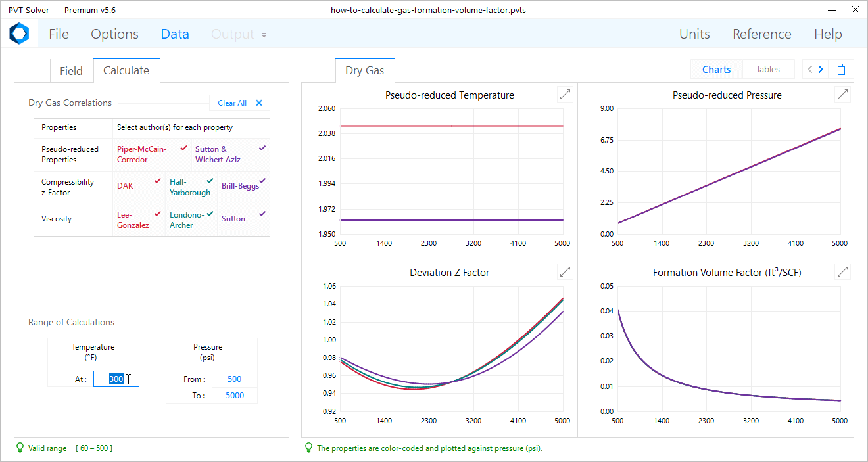
Task: Expand the Pseudo-reduced Pressure chart
Action: point(842,95)
